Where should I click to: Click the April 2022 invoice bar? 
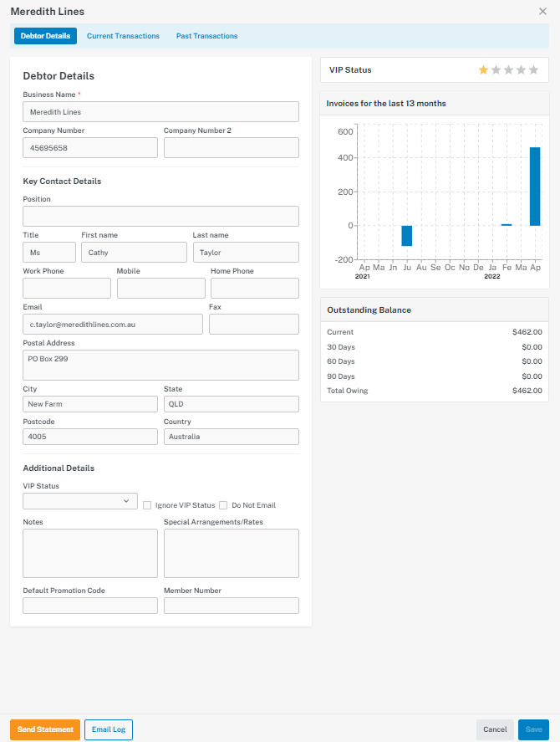535,187
